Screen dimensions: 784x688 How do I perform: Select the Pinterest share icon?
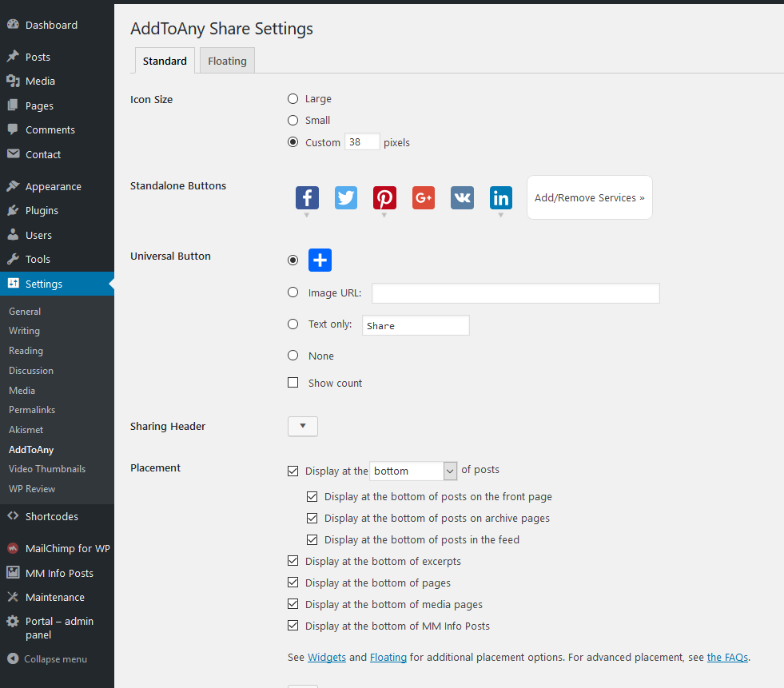(384, 197)
